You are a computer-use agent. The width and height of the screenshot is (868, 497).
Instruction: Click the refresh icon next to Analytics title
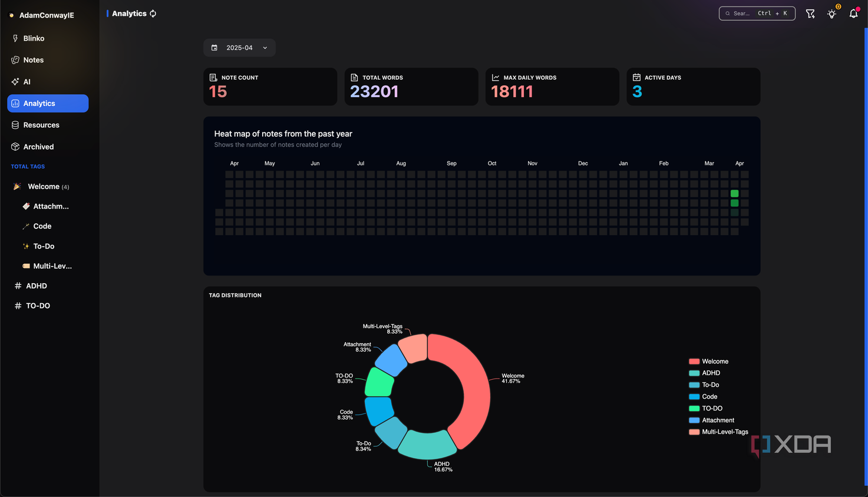(153, 14)
